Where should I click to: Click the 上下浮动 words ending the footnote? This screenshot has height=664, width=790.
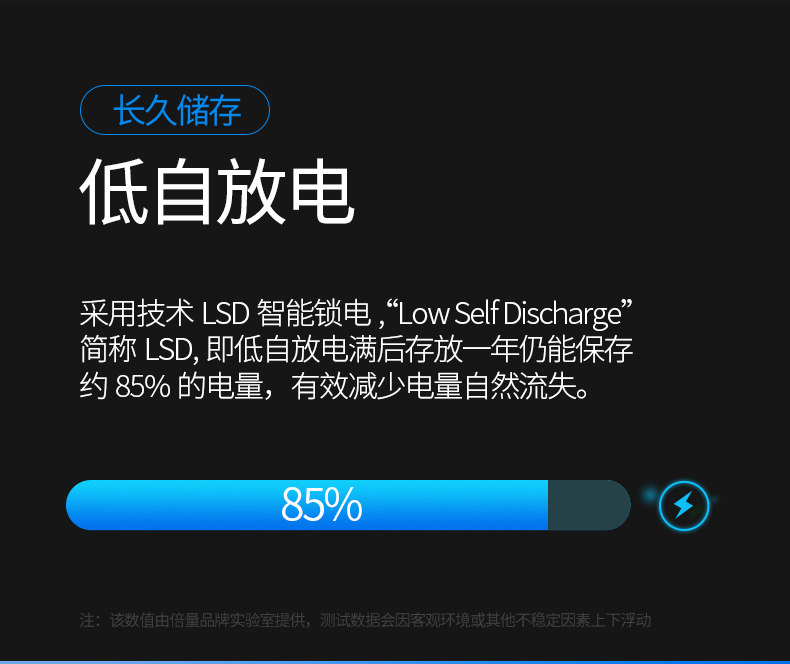pyautogui.click(x=621, y=620)
